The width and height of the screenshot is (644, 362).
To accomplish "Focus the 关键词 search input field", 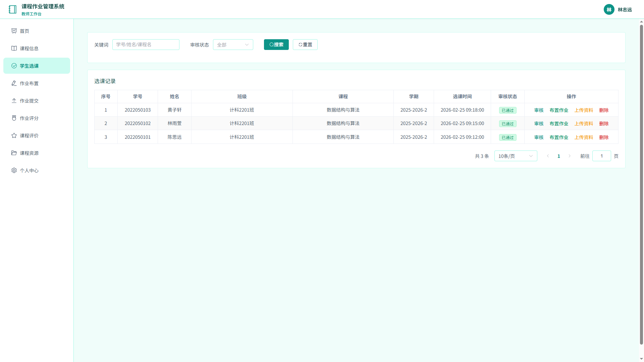I will (x=146, y=45).
